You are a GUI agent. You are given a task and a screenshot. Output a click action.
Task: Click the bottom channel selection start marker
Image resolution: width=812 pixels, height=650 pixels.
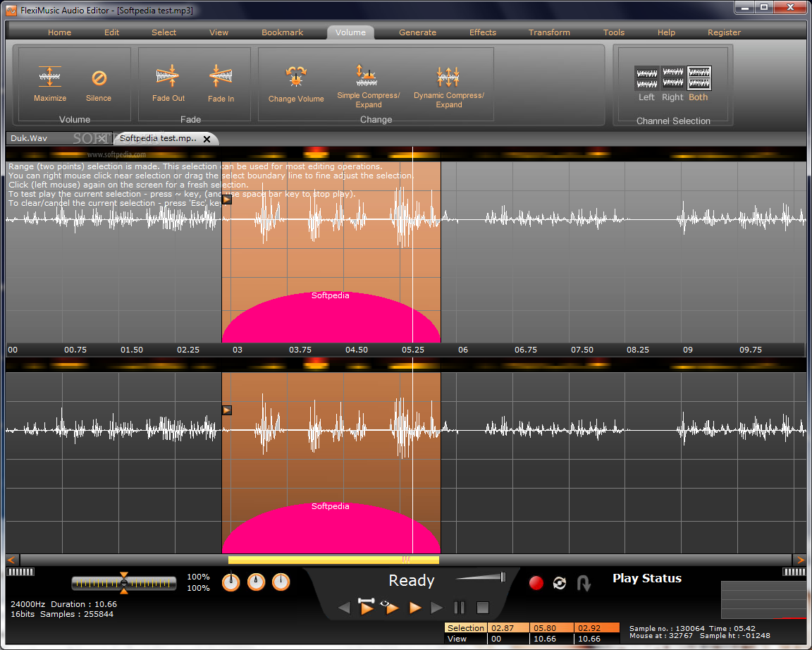pos(226,410)
